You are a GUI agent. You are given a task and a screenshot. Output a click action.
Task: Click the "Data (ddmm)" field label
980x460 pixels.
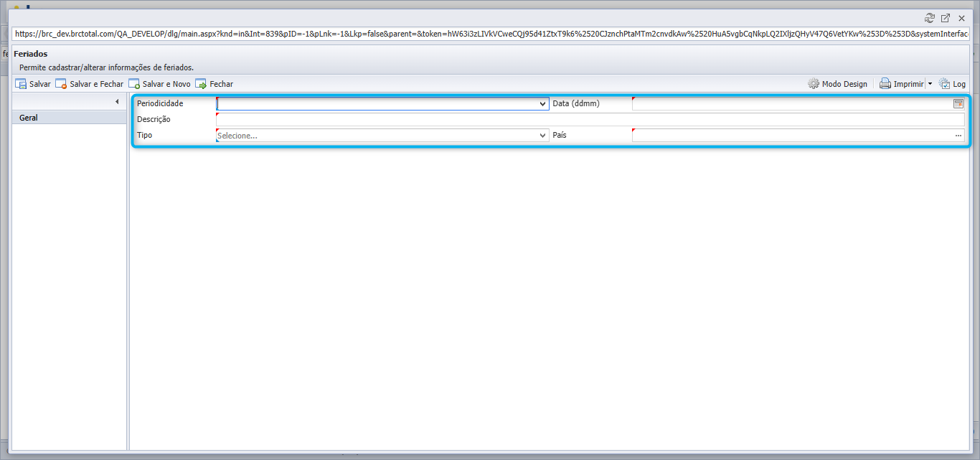(x=576, y=103)
